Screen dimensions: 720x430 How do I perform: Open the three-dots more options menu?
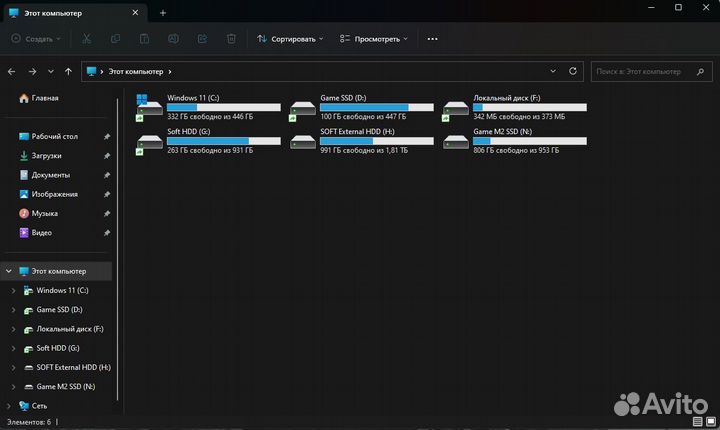tap(432, 39)
